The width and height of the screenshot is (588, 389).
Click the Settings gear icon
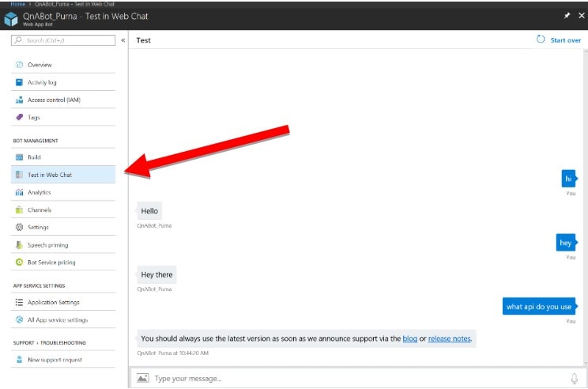[19, 227]
